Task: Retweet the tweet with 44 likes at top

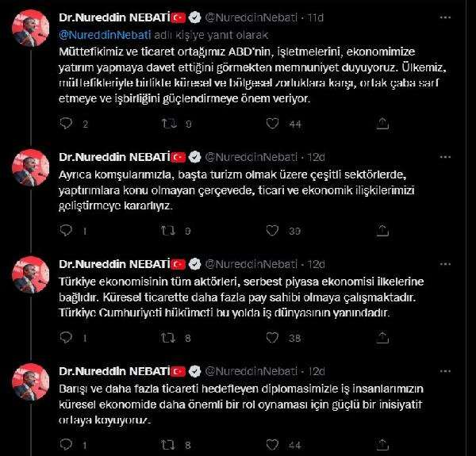Action: 169,124
